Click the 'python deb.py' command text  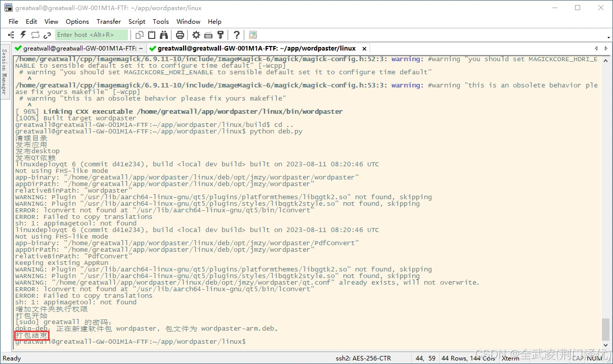[276, 131]
